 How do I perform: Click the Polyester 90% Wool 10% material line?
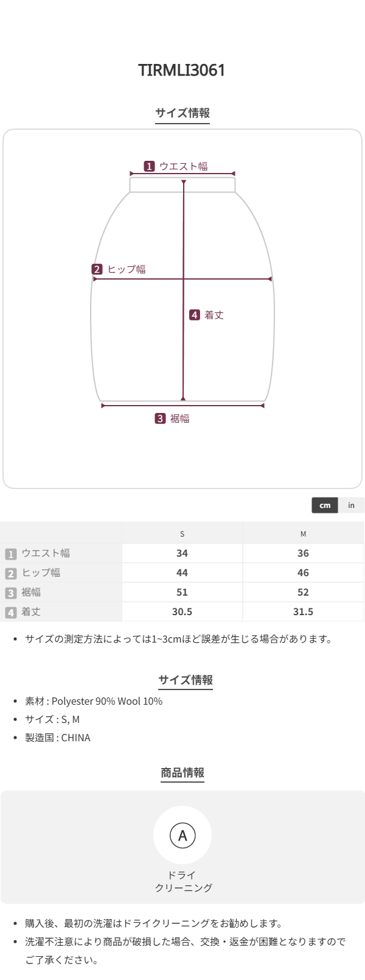coord(94,702)
